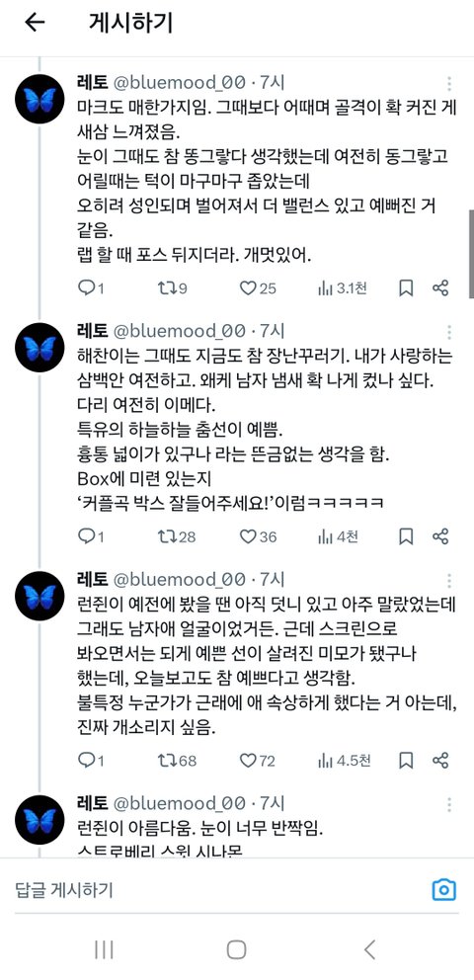
Task: Open @bluemood_00 profile from first tweet
Action: tap(179, 83)
